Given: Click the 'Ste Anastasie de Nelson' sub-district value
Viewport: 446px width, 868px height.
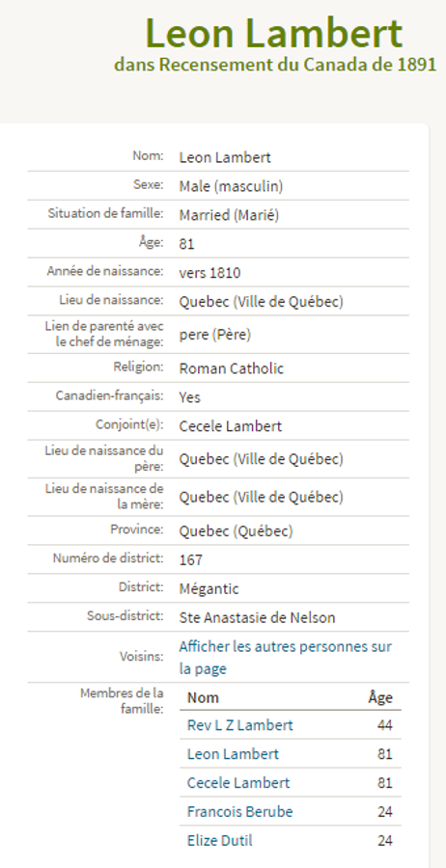Looking at the screenshot, I should (x=257, y=617).
